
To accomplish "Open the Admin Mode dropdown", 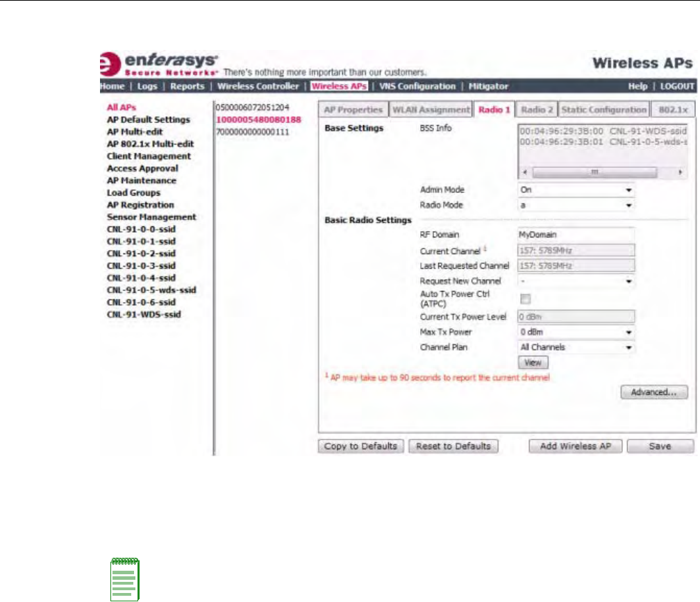I will coord(576,190).
